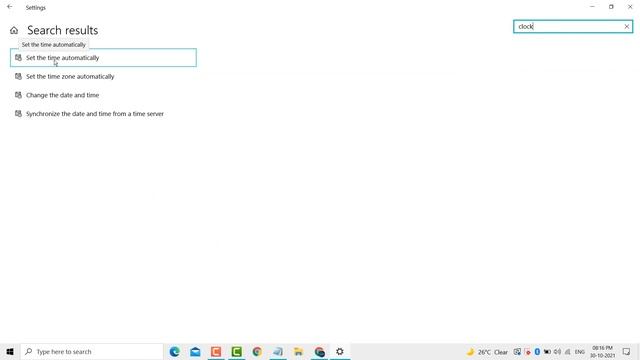Screen dimensions: 640x360
Task: Open the network signal tray icon
Action: click(x=567, y=352)
